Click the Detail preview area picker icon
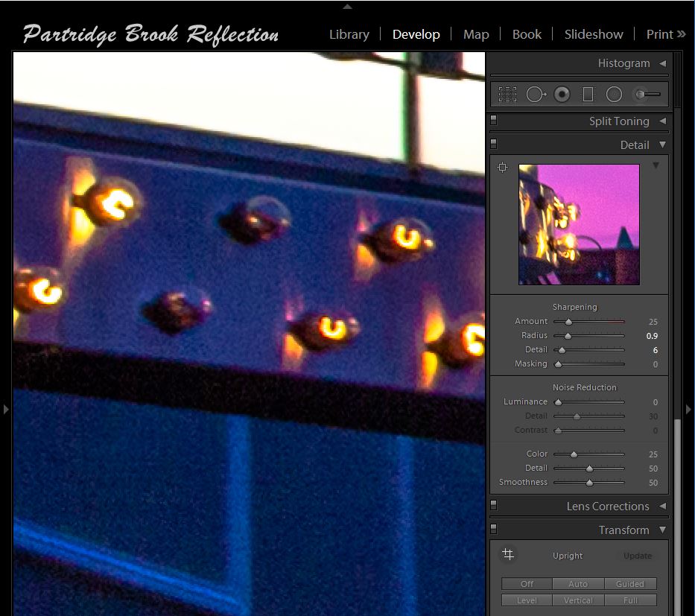The width and height of the screenshot is (695, 616). point(502,167)
